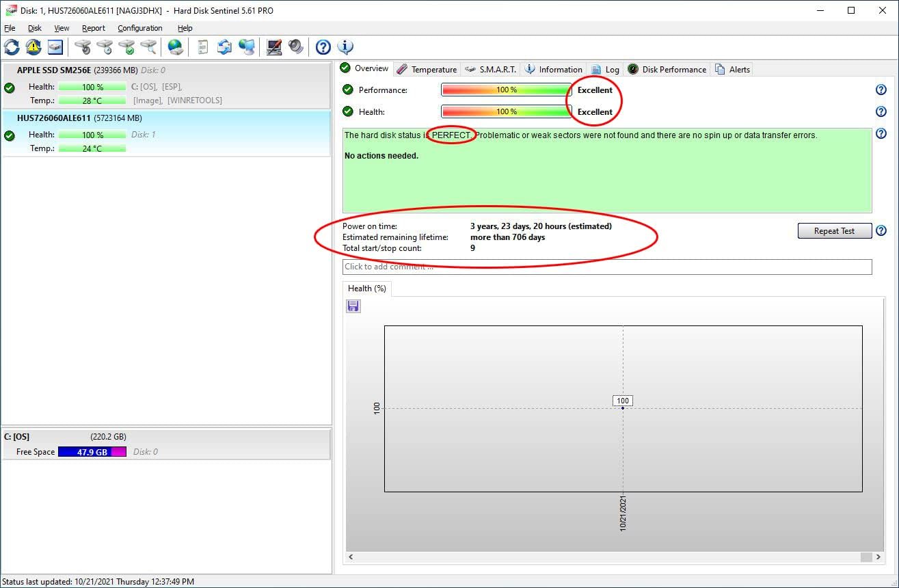Open the Disk menu

[x=35, y=28]
